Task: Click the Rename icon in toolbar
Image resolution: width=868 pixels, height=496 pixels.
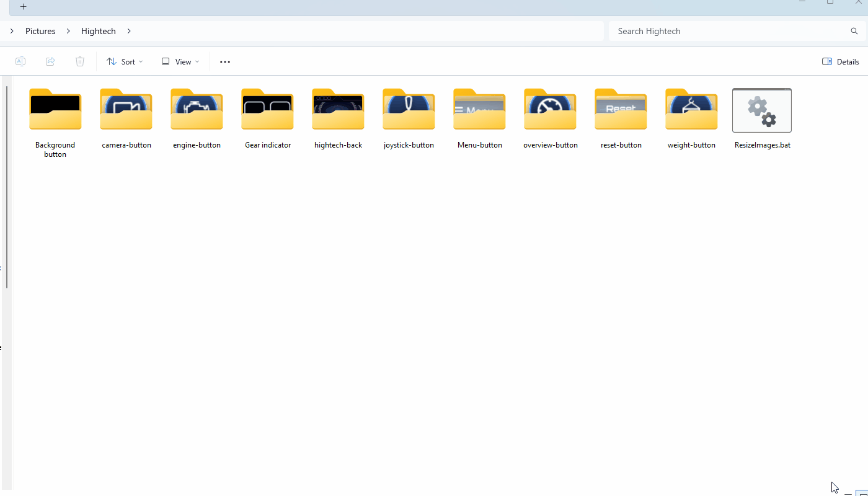Action: (x=20, y=61)
